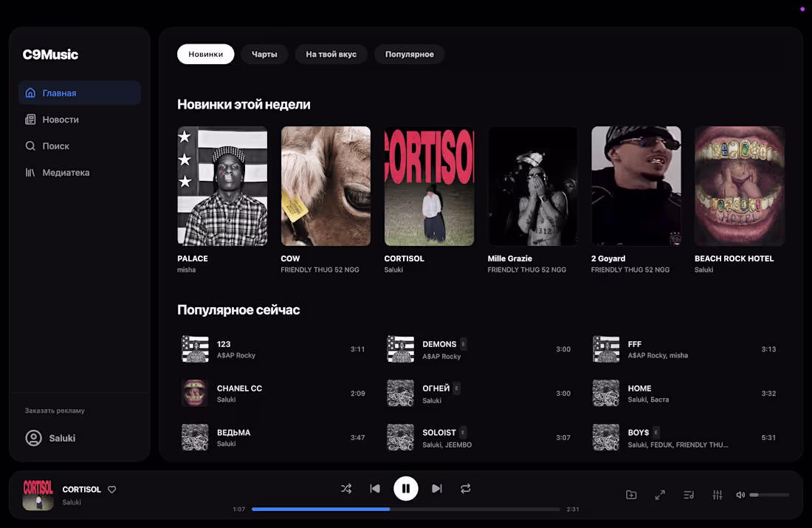Play the track ОГНЕЙ

pos(479,394)
